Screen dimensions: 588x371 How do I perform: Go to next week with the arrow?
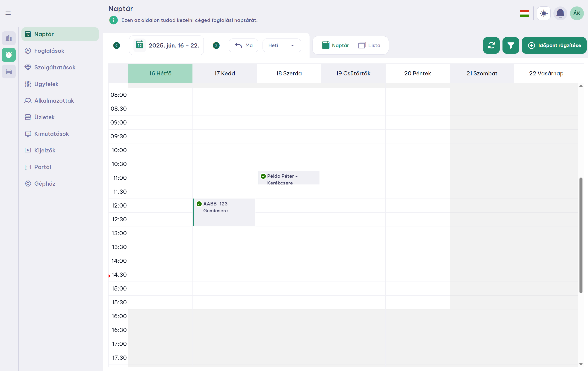coord(216,45)
